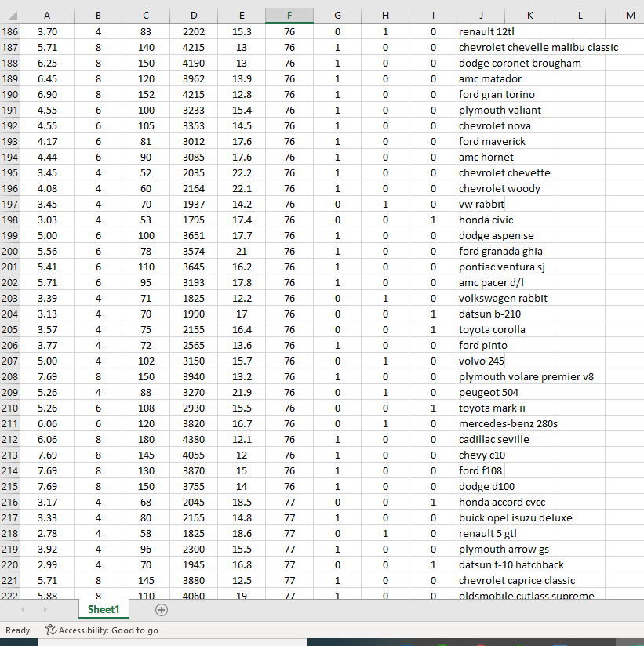This screenshot has width=644, height=646.
Task: Click the Ready status indicator
Action: tap(17, 630)
